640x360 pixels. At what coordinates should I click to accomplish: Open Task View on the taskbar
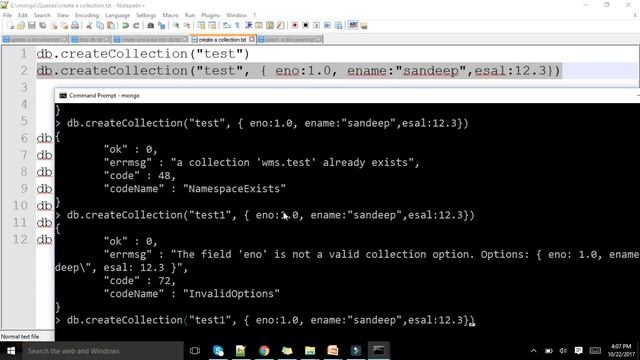pyautogui.click(x=195, y=351)
